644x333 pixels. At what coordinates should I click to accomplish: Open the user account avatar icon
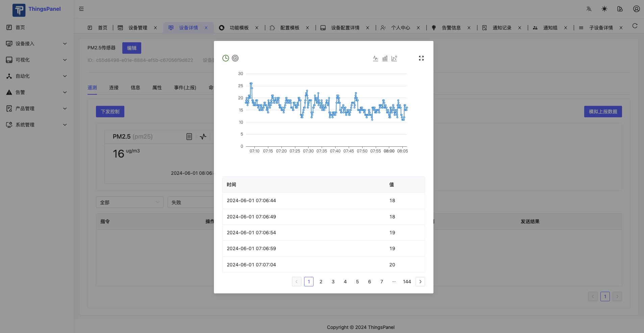pyautogui.click(x=637, y=9)
